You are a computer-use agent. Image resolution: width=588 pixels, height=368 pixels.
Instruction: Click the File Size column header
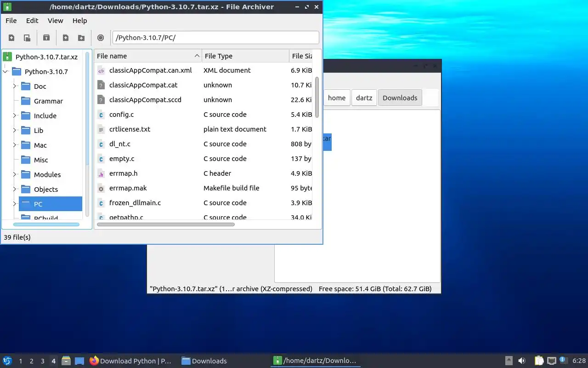(x=301, y=56)
